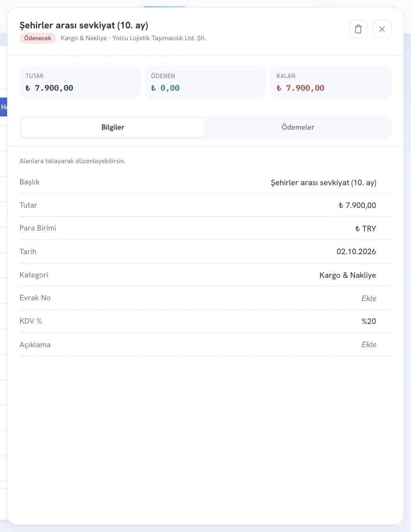Click the Ödenecek status badge

pos(38,38)
